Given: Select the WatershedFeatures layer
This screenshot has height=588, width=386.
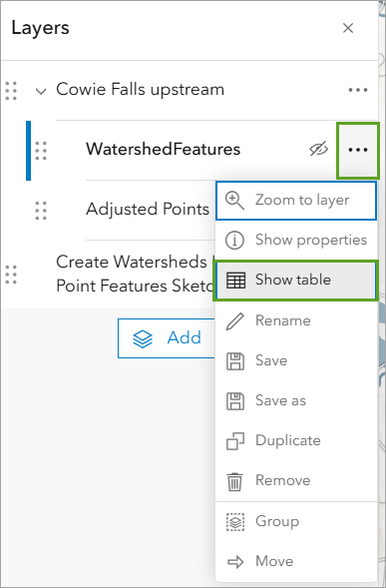Looking at the screenshot, I should coord(163,150).
